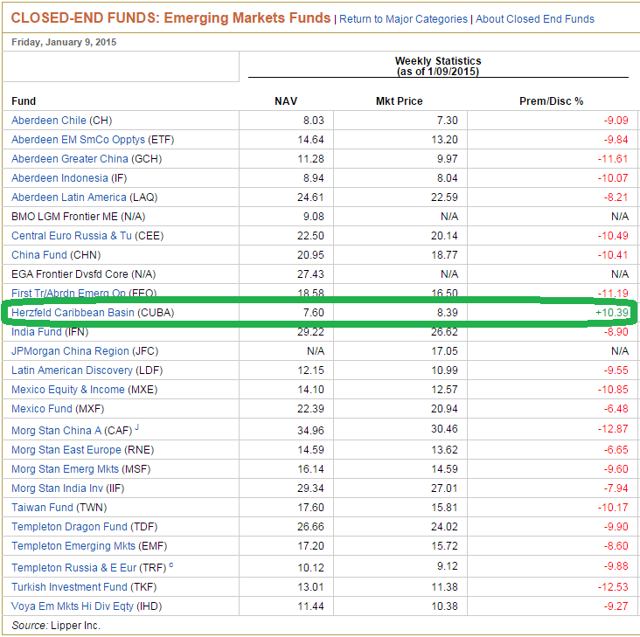Open Mexico Equity & Income fund
The height and width of the screenshot is (637, 640).
click(x=68, y=389)
